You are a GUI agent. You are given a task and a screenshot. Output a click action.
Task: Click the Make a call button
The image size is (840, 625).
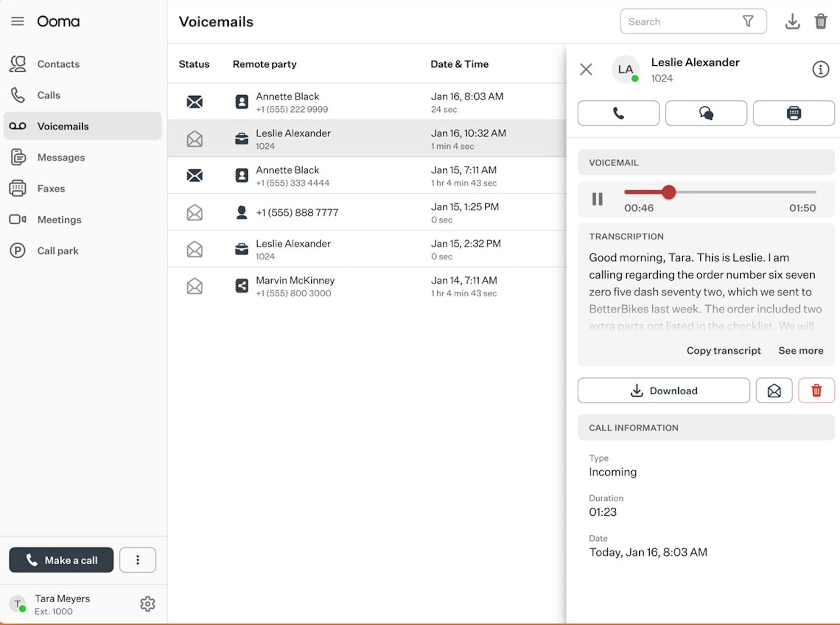(61, 560)
